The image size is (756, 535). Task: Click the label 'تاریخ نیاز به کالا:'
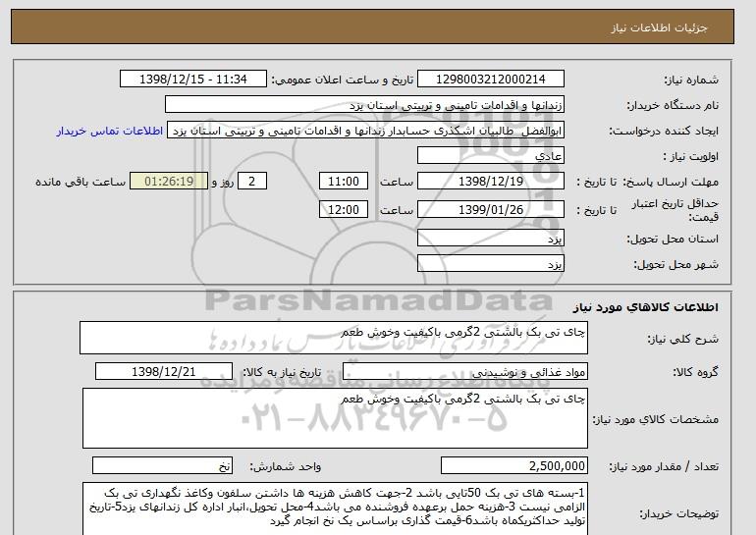tap(281, 372)
